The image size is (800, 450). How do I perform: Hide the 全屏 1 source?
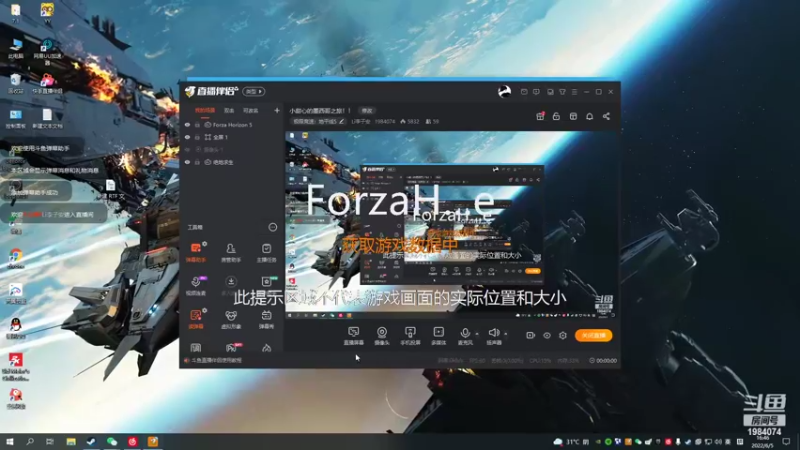187,137
